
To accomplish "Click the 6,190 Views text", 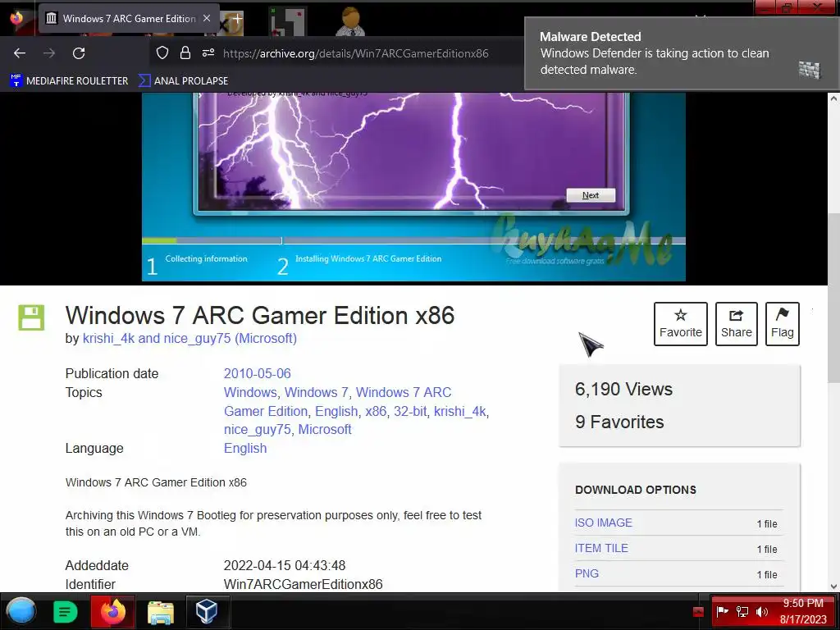I will (623, 389).
